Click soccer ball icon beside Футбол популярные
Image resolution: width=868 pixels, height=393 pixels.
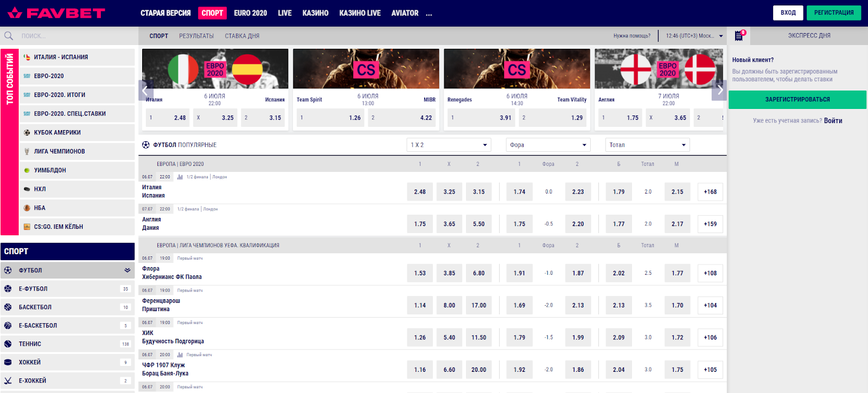(145, 145)
